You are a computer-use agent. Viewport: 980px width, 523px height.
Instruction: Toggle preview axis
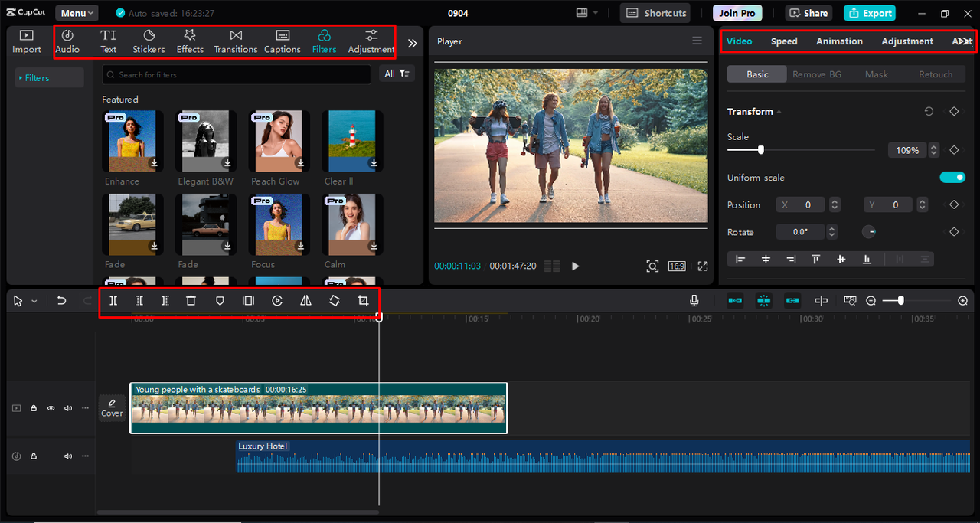click(821, 301)
